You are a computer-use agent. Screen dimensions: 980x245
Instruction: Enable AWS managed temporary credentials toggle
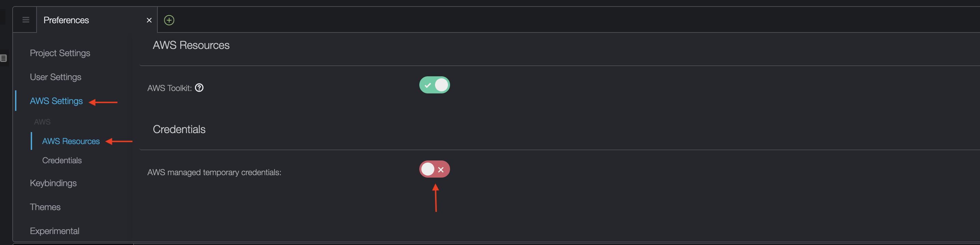pos(434,169)
